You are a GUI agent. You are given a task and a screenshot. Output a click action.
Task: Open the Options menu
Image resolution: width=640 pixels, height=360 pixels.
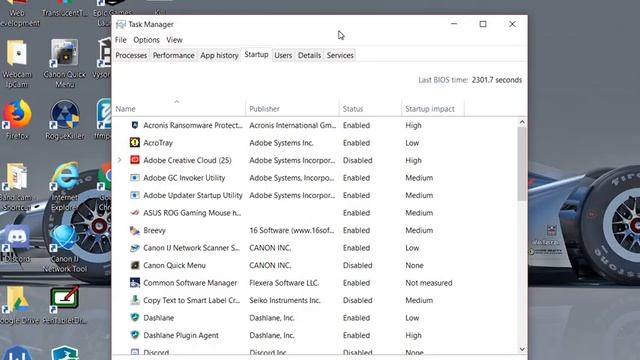146,40
